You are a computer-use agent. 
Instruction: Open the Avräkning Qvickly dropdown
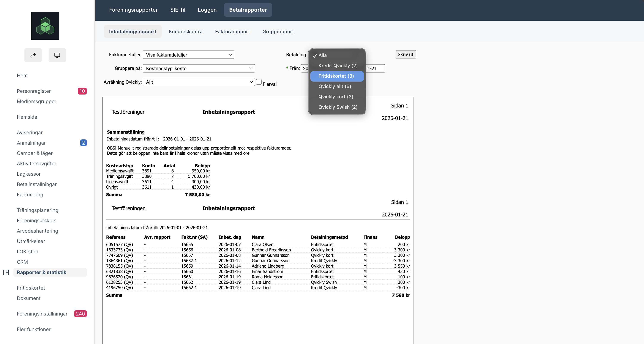[x=199, y=82]
